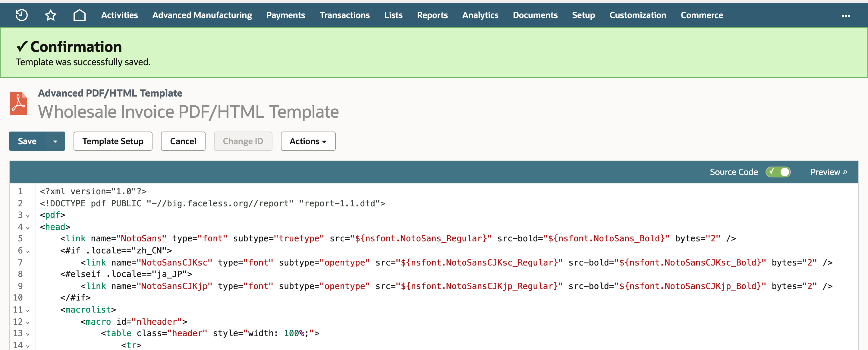The image size is (868, 350).
Task: Click the NotoSansCJKsc link on line 7
Action: 457,263
